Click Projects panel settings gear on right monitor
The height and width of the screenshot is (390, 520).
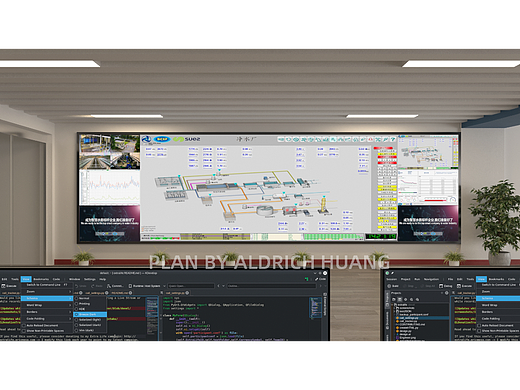click(447, 293)
